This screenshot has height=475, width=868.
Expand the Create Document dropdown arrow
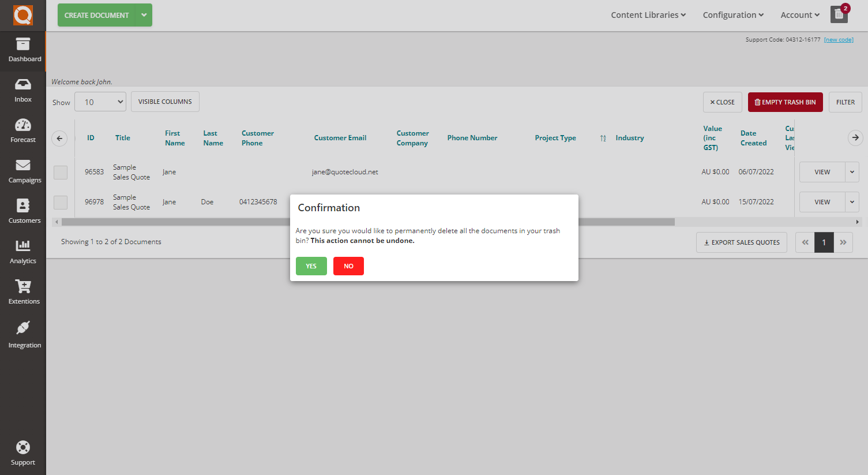144,15
